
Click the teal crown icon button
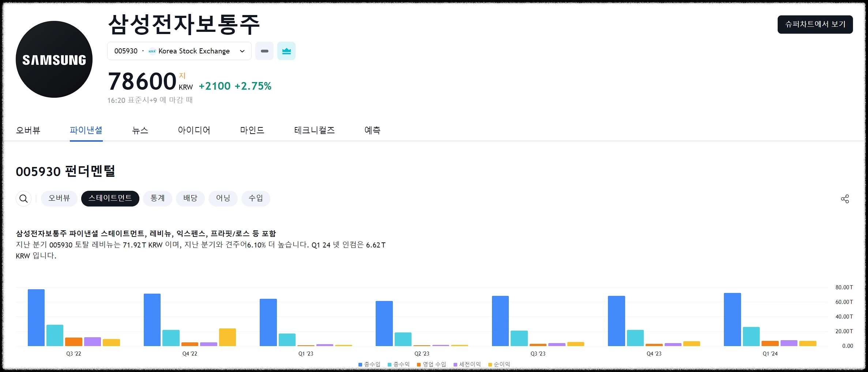[286, 51]
